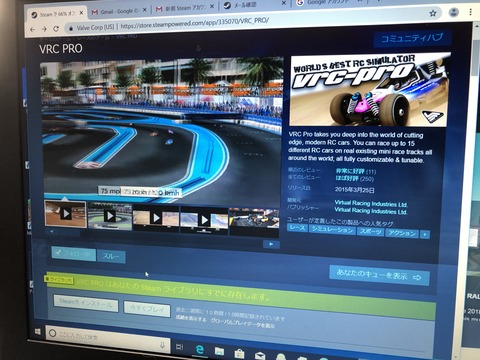480x360 pixels.
Task: Click the Virtual Racing Industries Ltd. developer link
Action: [371, 203]
